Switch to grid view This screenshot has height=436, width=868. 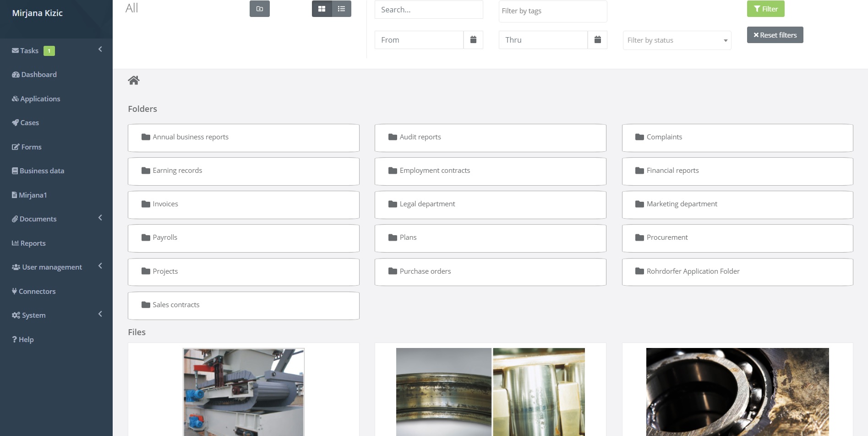click(x=322, y=9)
